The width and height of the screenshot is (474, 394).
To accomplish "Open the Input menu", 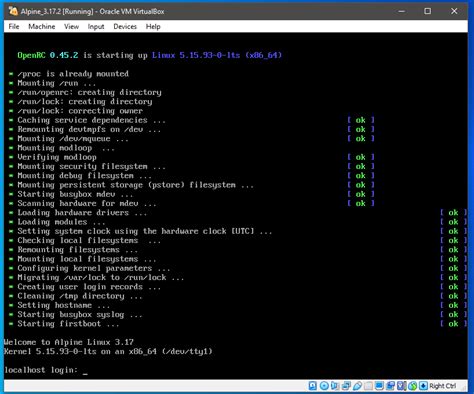I will coord(96,26).
